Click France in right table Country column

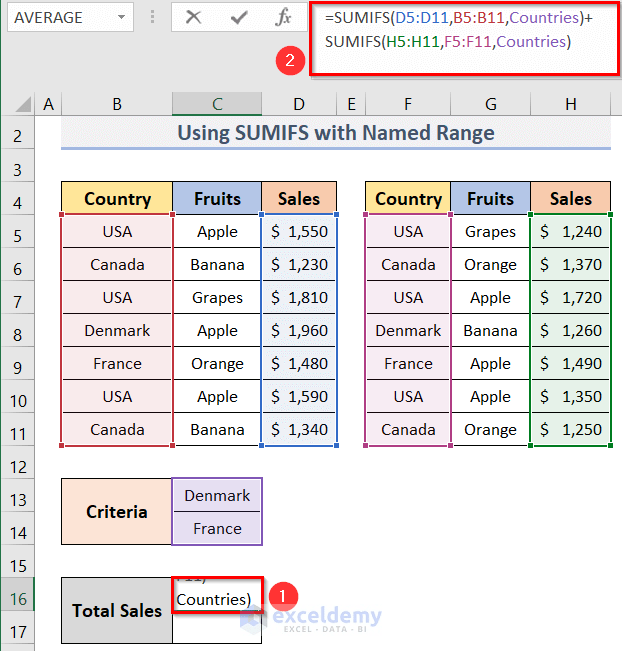tap(408, 363)
